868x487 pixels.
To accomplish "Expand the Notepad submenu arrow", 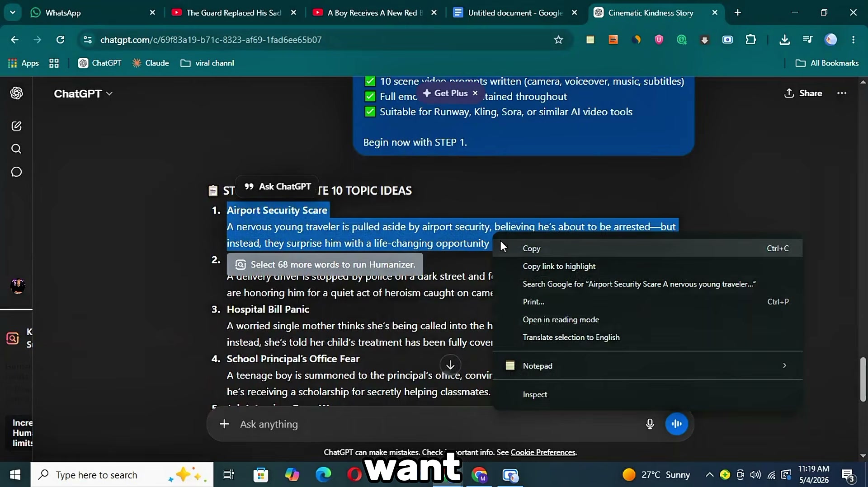I will (784, 365).
